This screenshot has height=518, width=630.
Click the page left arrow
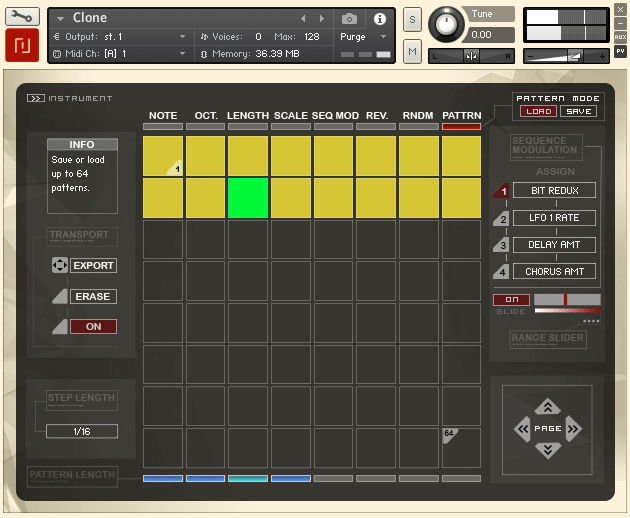(522, 429)
